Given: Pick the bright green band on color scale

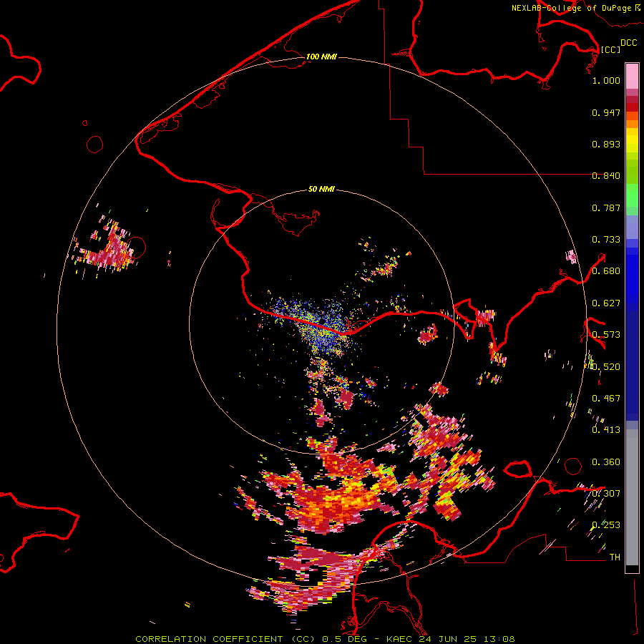Looking at the screenshot, I should 632,195.
